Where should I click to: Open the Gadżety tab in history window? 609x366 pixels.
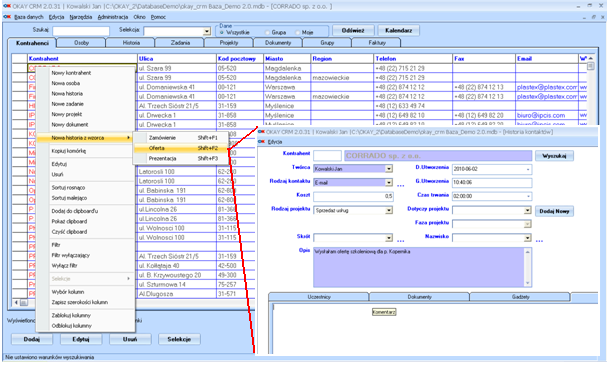tap(520, 297)
